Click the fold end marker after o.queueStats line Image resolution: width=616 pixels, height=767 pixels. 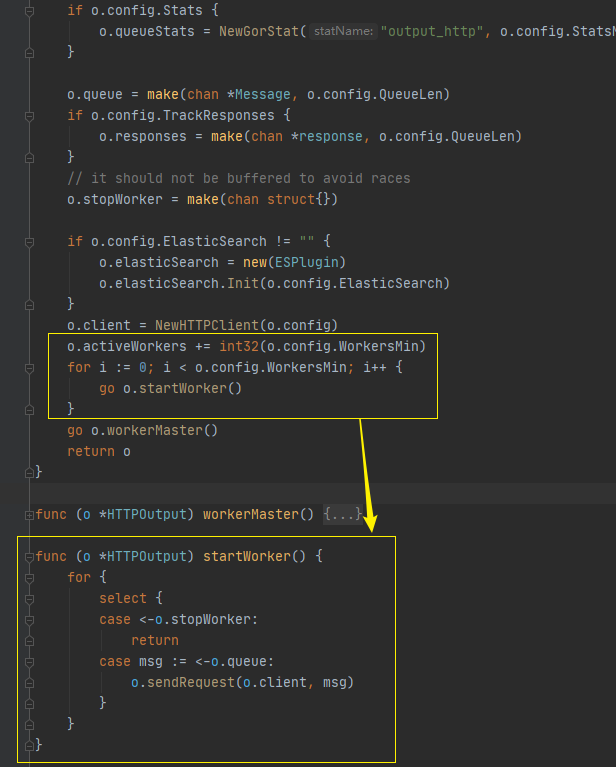(x=29, y=53)
